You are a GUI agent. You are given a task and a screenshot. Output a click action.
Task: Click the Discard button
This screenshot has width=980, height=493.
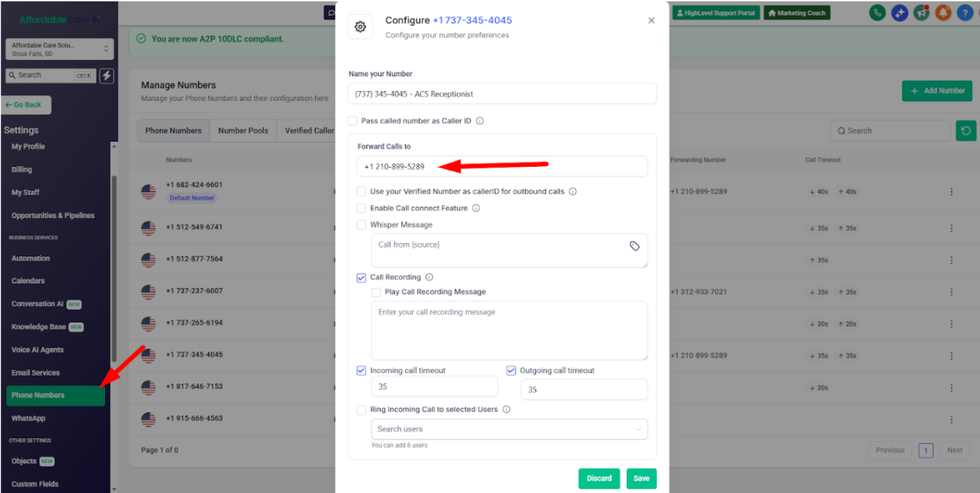coord(599,478)
